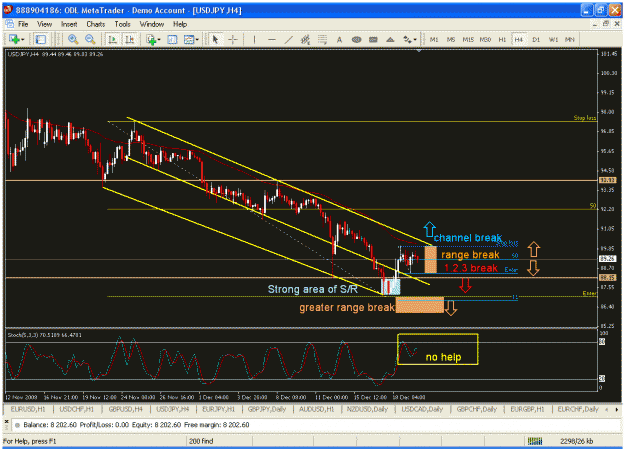Screen dimensions: 625x449
Task: Open the Window menu
Action: point(151,24)
